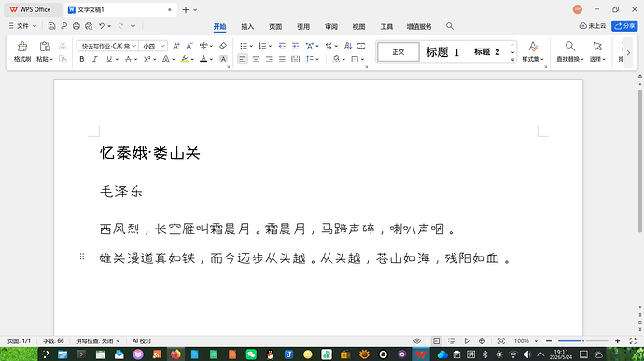644x361 pixels.
Task: Click the zoom in plus button
Action: [x=617, y=340]
